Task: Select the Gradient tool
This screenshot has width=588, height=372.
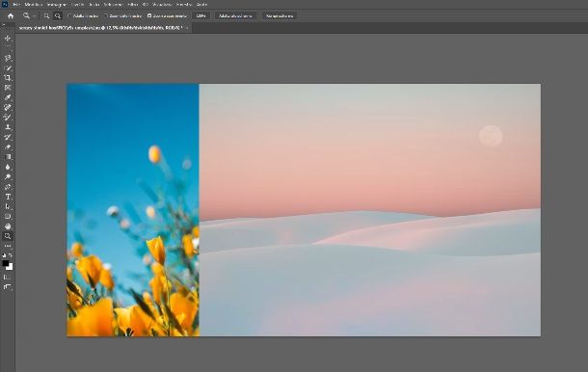Action: 8,157
